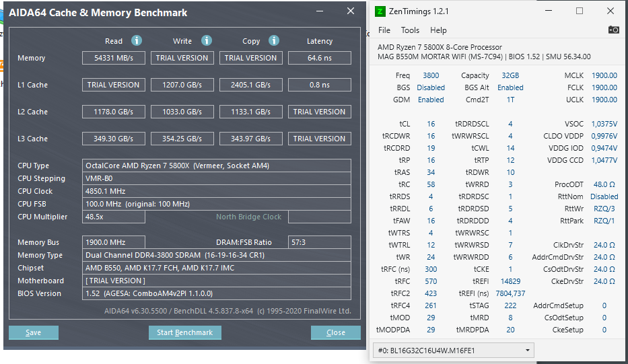Viewport: 628px width, 364px height.
Task: Click the DRAM:FSB Ratio field 57:3
Action: pyautogui.click(x=320, y=242)
